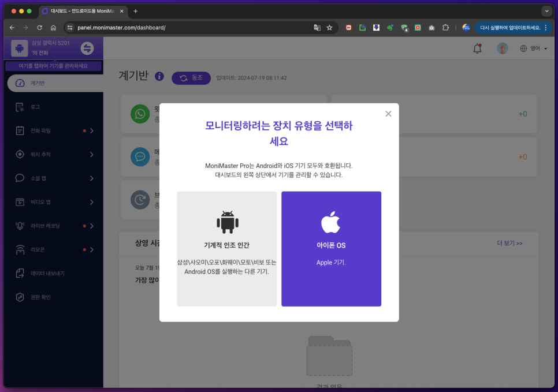Close the device type selection dialog
The width and height of the screenshot is (558, 392).
[x=388, y=114]
